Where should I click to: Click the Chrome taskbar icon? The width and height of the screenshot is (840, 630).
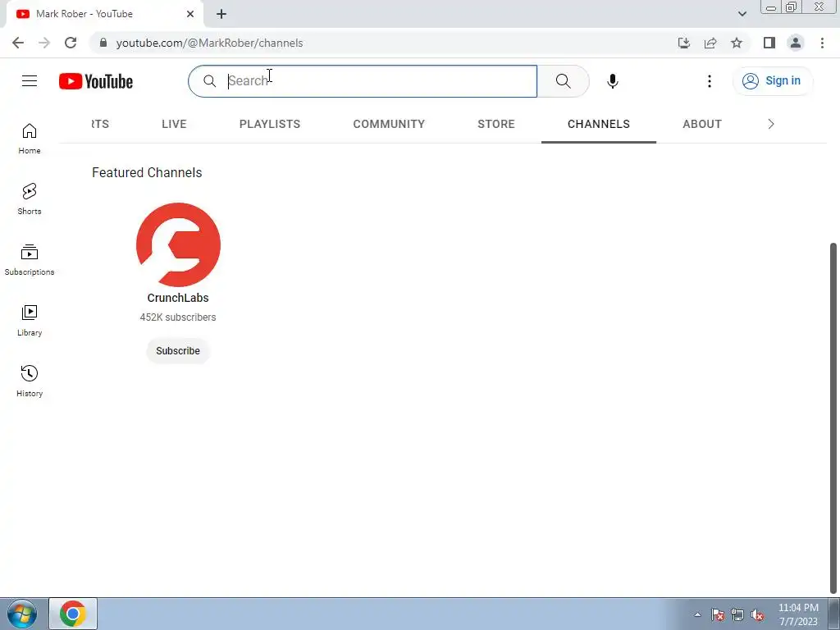pos(73,614)
